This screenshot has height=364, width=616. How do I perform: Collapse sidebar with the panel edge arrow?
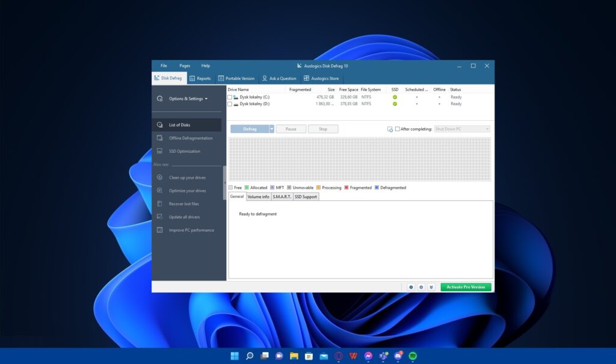225,183
